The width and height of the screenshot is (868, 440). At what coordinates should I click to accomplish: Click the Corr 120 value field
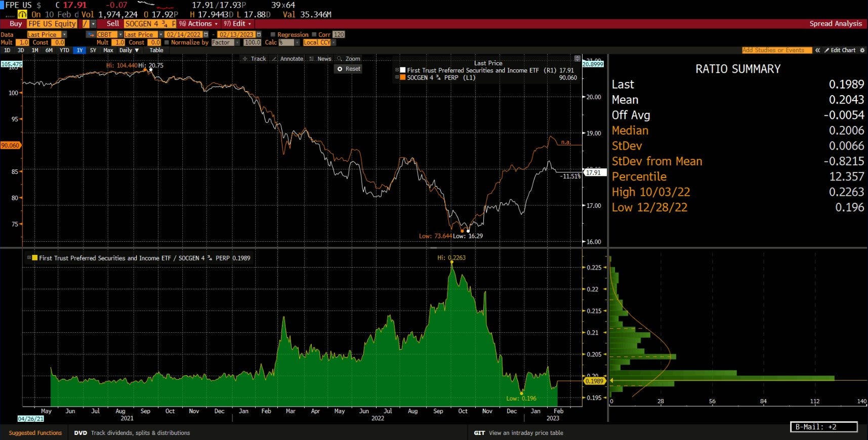tap(339, 34)
